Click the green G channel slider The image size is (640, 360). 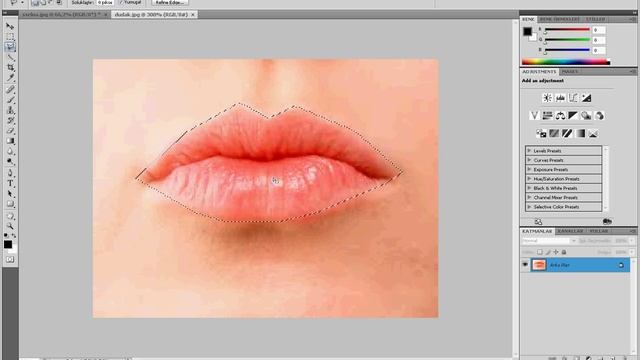pyautogui.click(x=567, y=40)
